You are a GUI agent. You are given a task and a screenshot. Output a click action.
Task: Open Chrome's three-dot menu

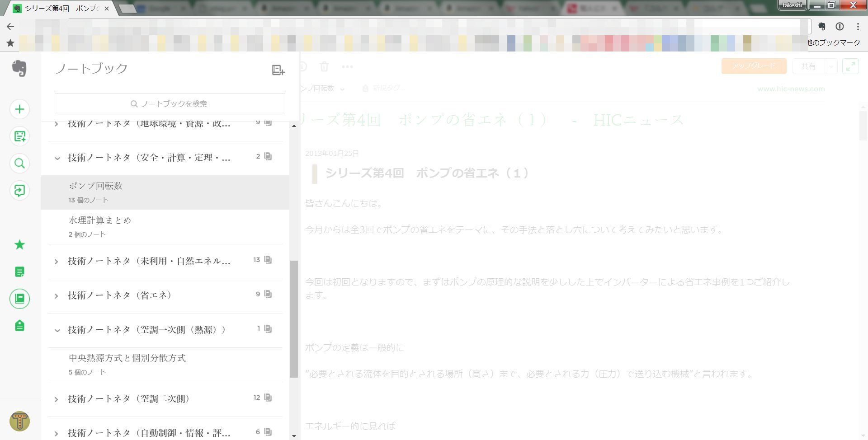coord(858,27)
